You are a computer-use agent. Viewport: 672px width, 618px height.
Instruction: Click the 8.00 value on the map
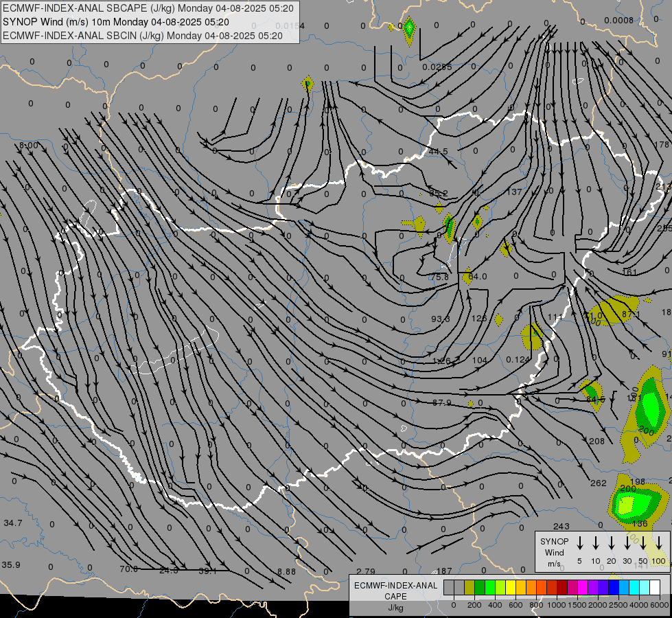29,146
